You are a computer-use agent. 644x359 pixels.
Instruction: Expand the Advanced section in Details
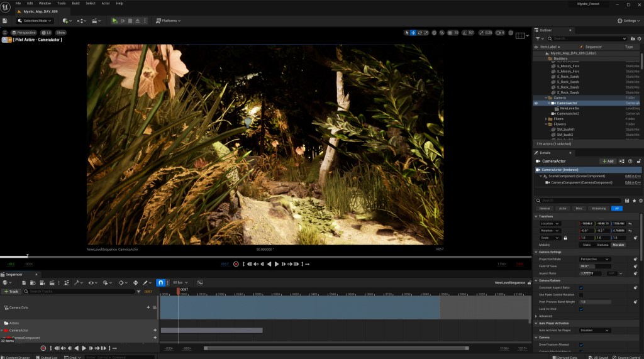tap(541, 316)
